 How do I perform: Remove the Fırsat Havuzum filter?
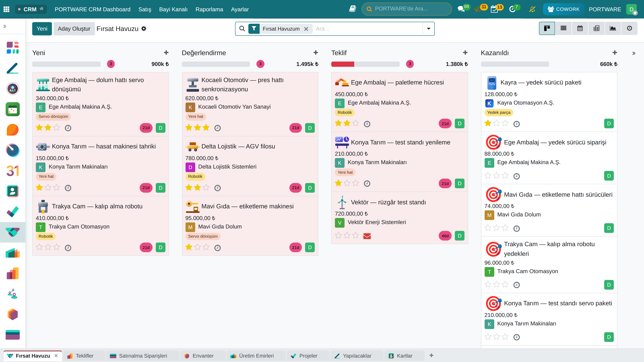click(x=306, y=29)
